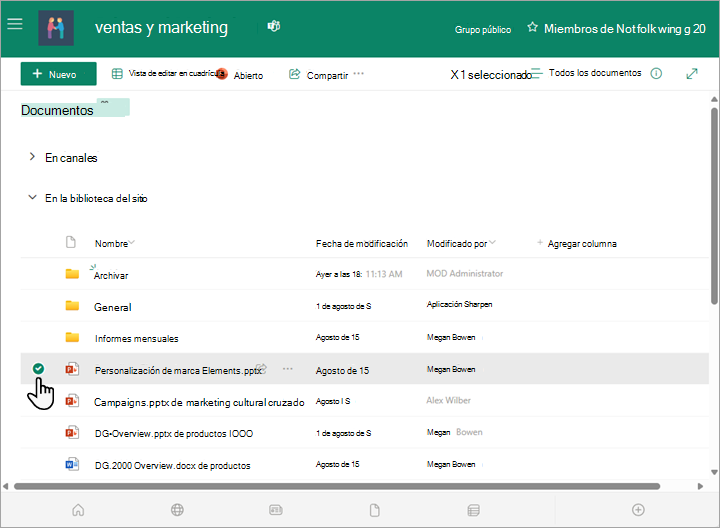Open the Nombre column dropdown
This screenshot has width=720, height=528.
pos(132,242)
